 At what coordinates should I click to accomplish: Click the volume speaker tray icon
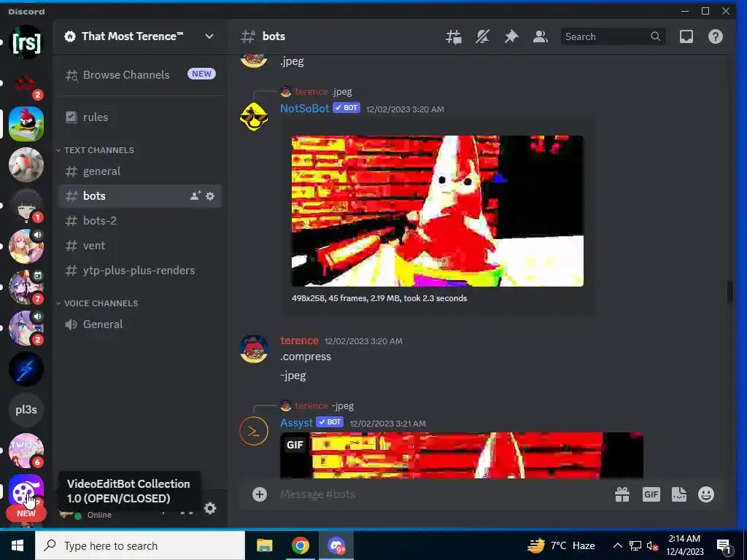[652, 546]
